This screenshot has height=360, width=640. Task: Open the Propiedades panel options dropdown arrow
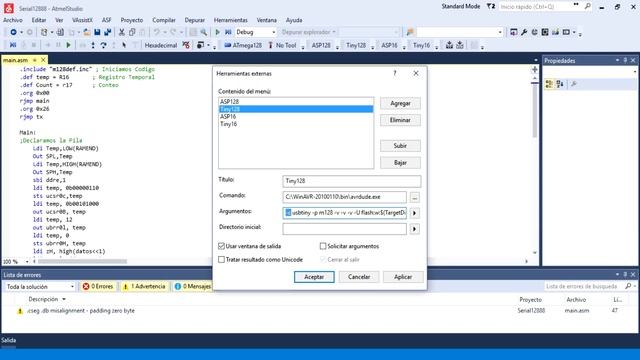(x=617, y=60)
